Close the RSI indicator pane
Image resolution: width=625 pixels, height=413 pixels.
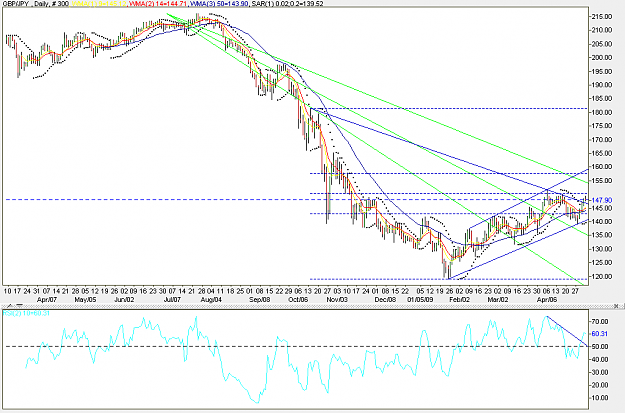pos(617,306)
